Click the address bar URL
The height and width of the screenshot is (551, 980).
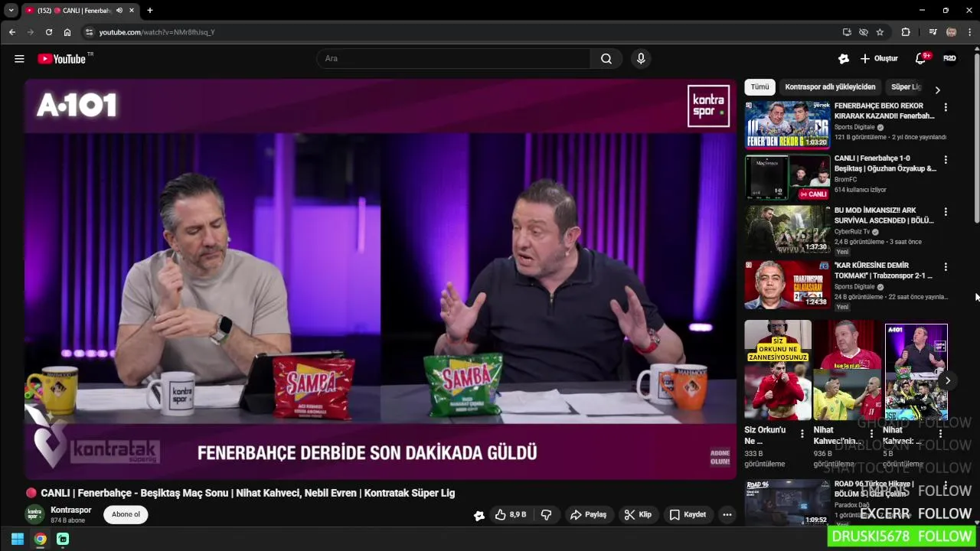coord(157,32)
